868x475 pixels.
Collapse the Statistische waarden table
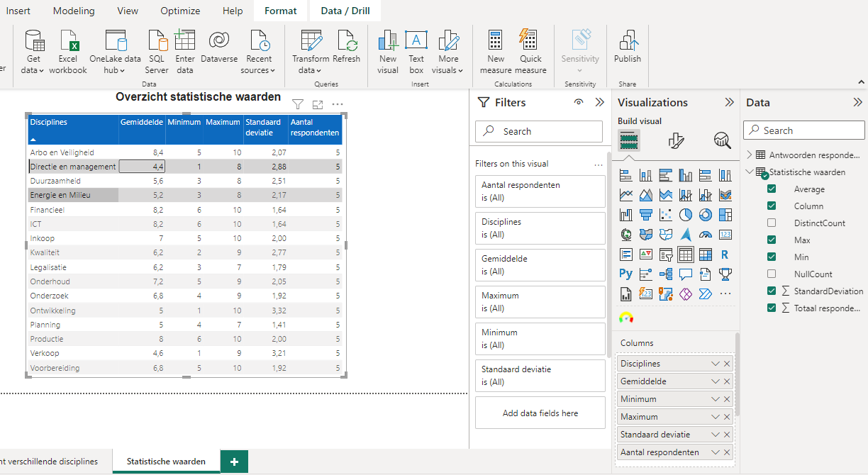(750, 172)
